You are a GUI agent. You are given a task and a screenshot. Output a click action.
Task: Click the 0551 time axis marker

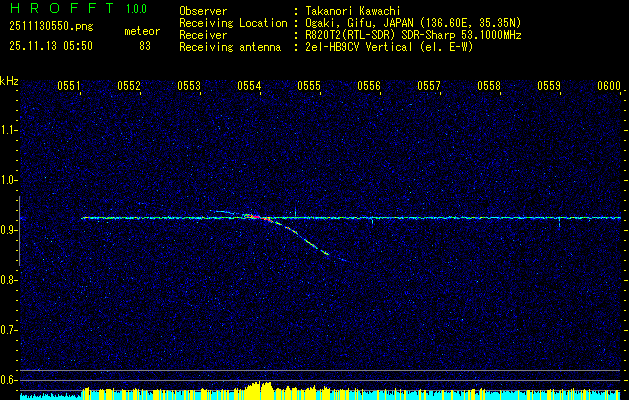tap(69, 86)
